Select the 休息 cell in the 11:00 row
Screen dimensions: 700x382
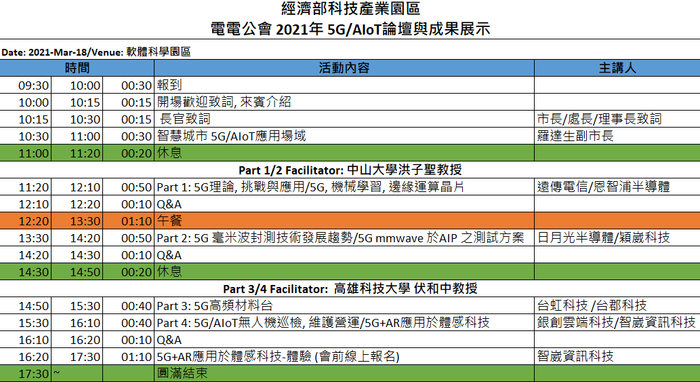coord(344,153)
